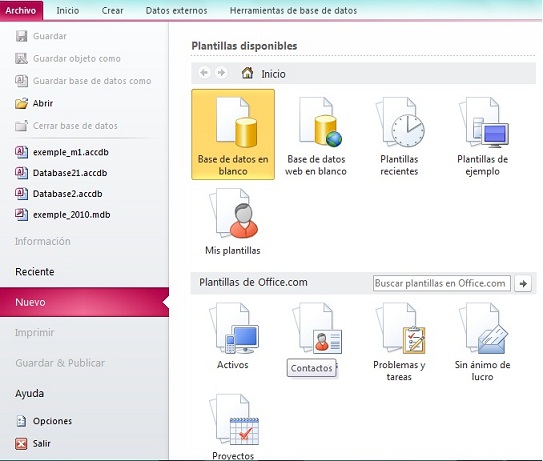Open the Reciente section
The image size is (543, 461).
click(x=35, y=272)
